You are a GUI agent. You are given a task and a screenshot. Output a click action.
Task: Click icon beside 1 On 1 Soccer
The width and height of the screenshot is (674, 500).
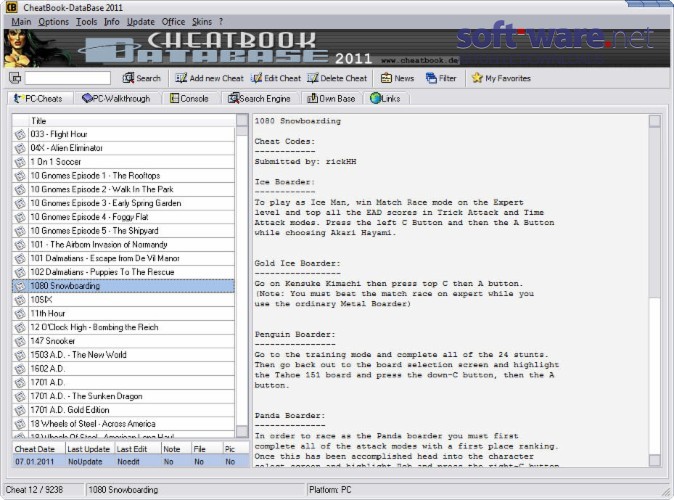click(20, 162)
